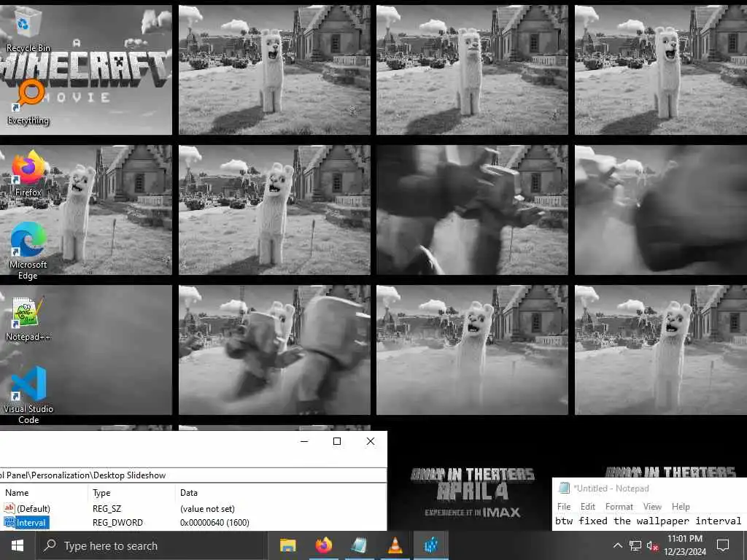747x560 pixels.
Task: Maximize the Registry Editor window
Action: pos(337,441)
